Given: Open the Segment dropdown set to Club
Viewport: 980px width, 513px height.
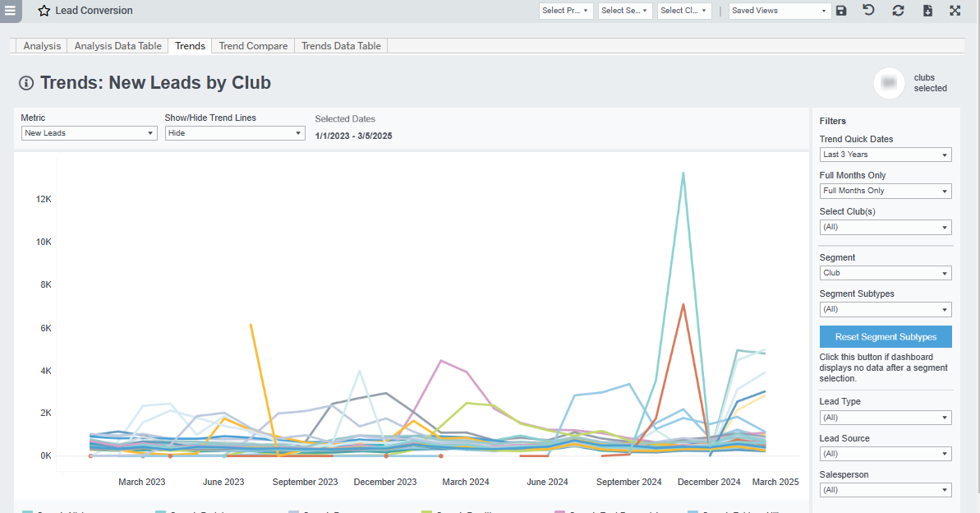Looking at the screenshot, I should pyautogui.click(x=886, y=272).
